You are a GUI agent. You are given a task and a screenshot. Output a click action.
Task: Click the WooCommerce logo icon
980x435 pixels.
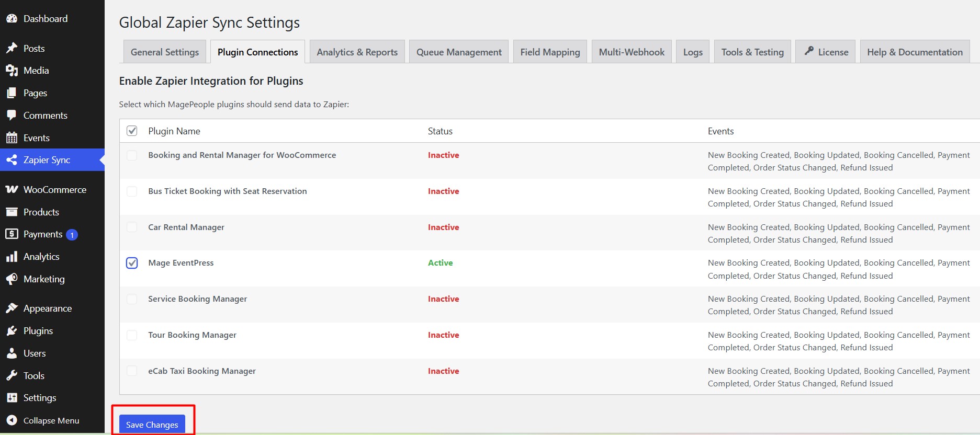click(12, 190)
